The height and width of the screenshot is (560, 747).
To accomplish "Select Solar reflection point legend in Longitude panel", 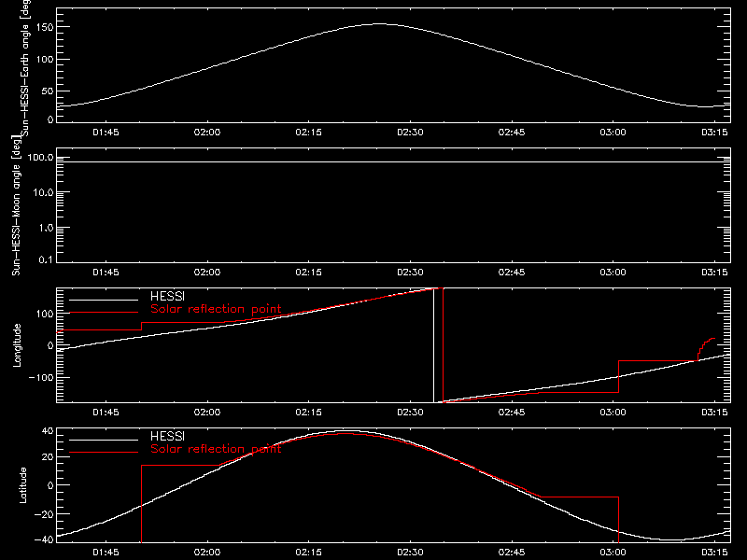I will pos(216,309).
